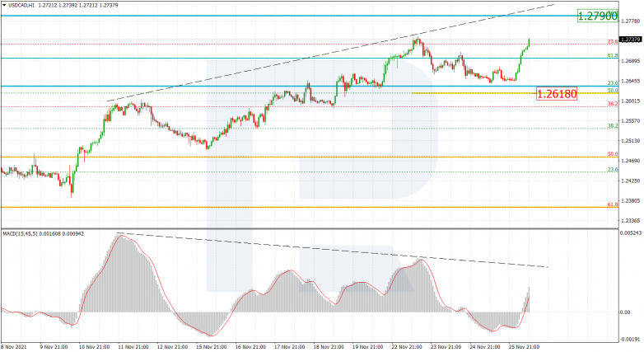Click the 10 Nov 21:00 time label

pos(94,347)
